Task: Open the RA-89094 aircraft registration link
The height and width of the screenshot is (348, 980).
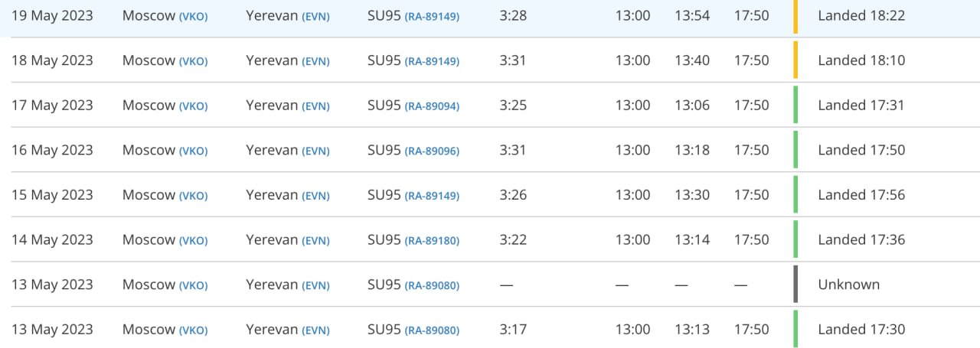Action: click(432, 106)
